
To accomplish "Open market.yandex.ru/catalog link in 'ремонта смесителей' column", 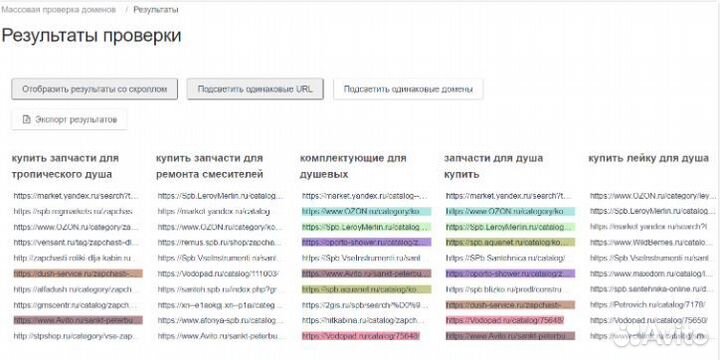I will click(x=214, y=212).
